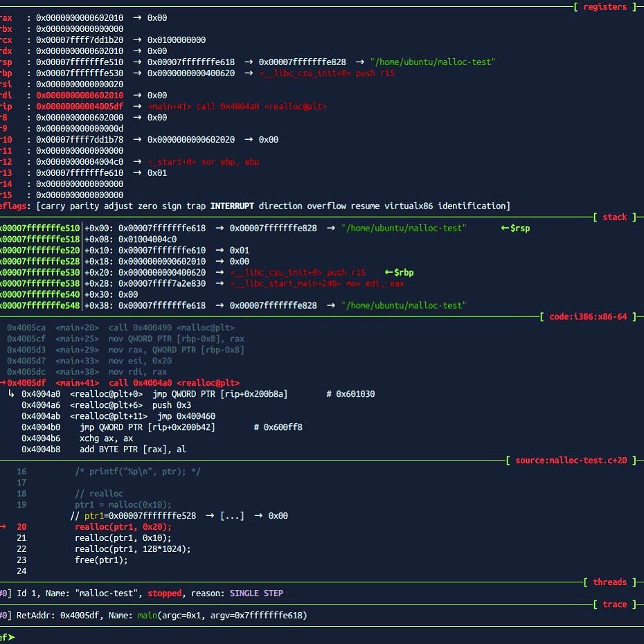Select rcx value 0x00007ffff7dd1b20
The image size is (644, 644).
(x=80, y=40)
